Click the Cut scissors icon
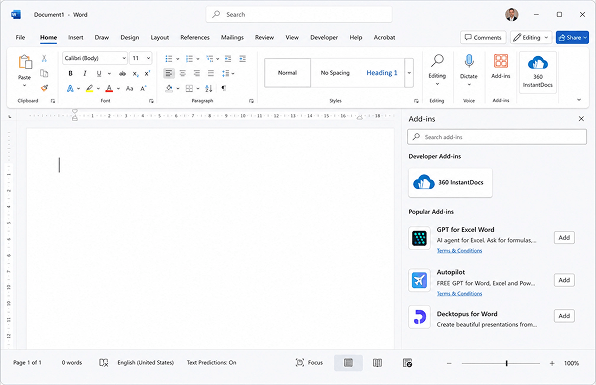 [x=44, y=58]
